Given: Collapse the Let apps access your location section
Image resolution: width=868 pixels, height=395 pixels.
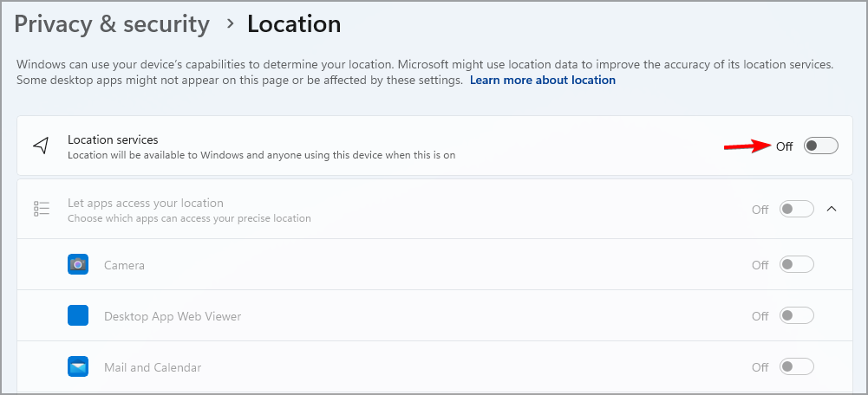Looking at the screenshot, I should 832,209.
